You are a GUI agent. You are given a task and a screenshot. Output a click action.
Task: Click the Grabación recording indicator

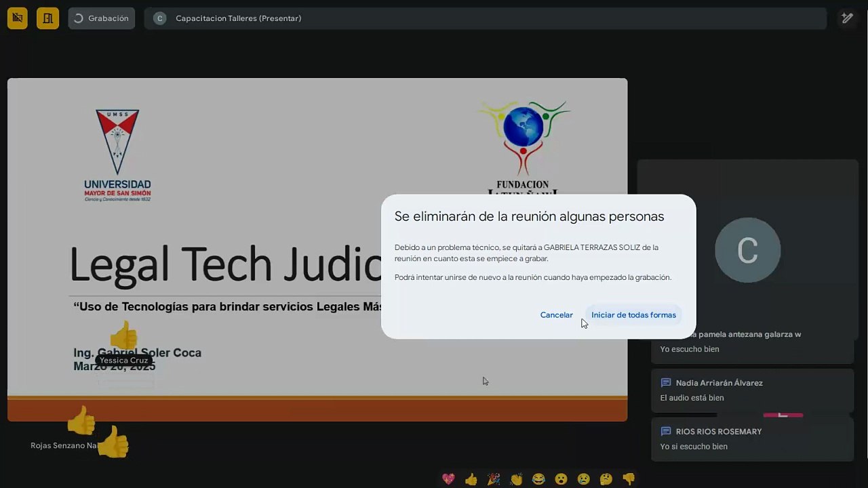tap(102, 18)
